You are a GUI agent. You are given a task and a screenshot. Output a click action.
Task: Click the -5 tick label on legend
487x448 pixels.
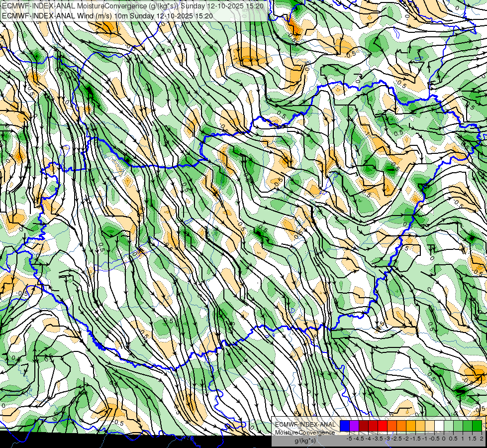tap(349, 439)
